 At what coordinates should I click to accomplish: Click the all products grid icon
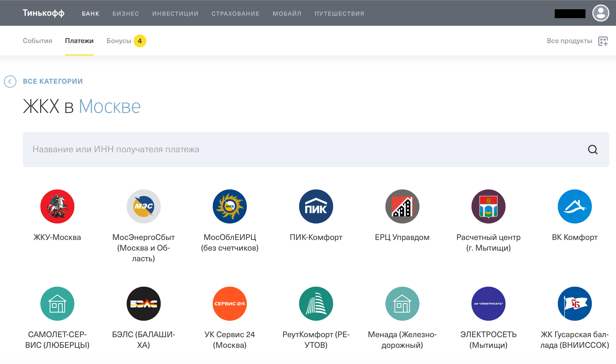pyautogui.click(x=603, y=41)
